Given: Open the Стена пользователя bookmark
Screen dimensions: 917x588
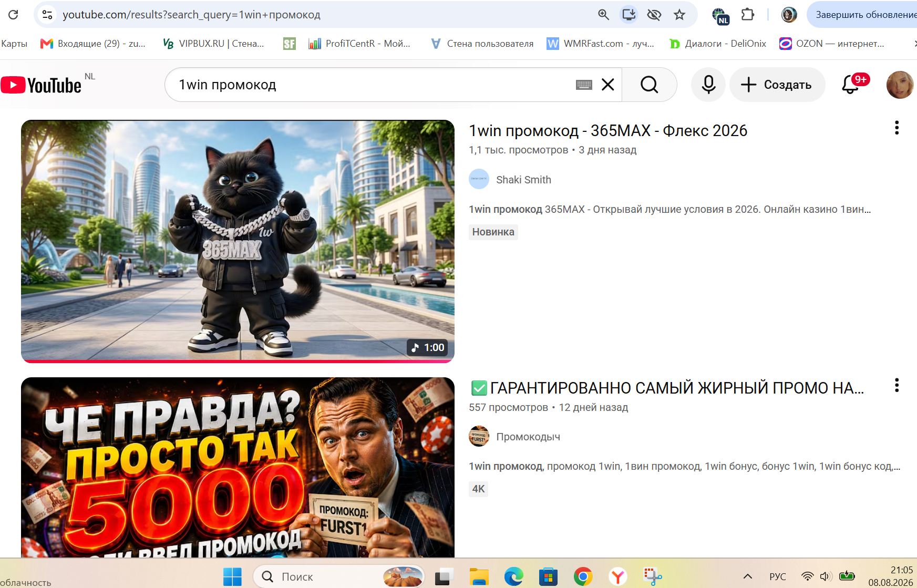Looking at the screenshot, I should pyautogui.click(x=482, y=44).
